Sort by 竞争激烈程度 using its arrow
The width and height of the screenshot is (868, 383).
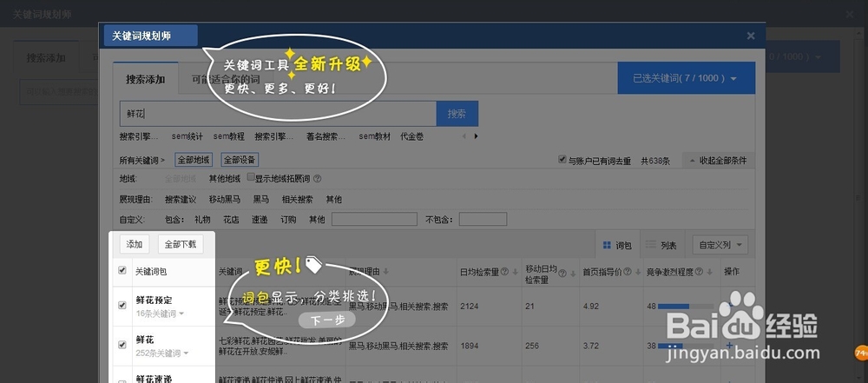(709, 272)
